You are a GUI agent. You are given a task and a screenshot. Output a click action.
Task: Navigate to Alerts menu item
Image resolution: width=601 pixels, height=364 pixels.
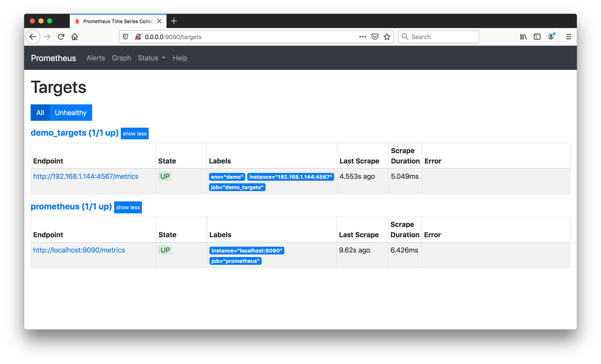(95, 58)
